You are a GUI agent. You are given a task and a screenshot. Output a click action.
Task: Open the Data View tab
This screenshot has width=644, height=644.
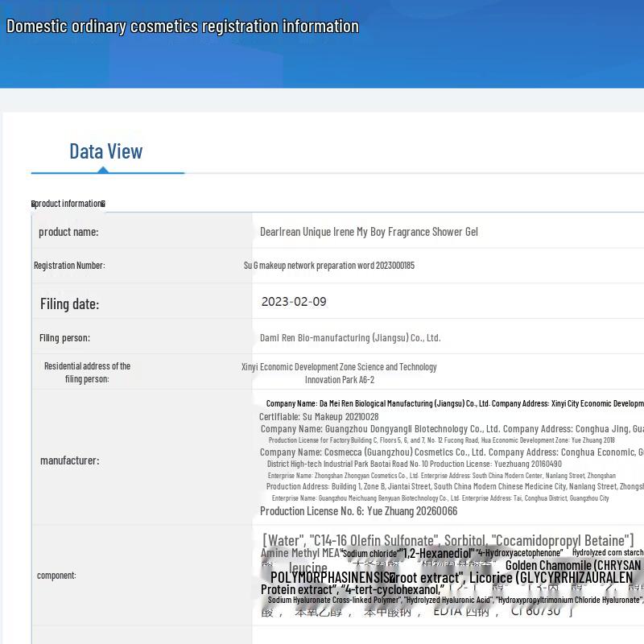coord(106,151)
